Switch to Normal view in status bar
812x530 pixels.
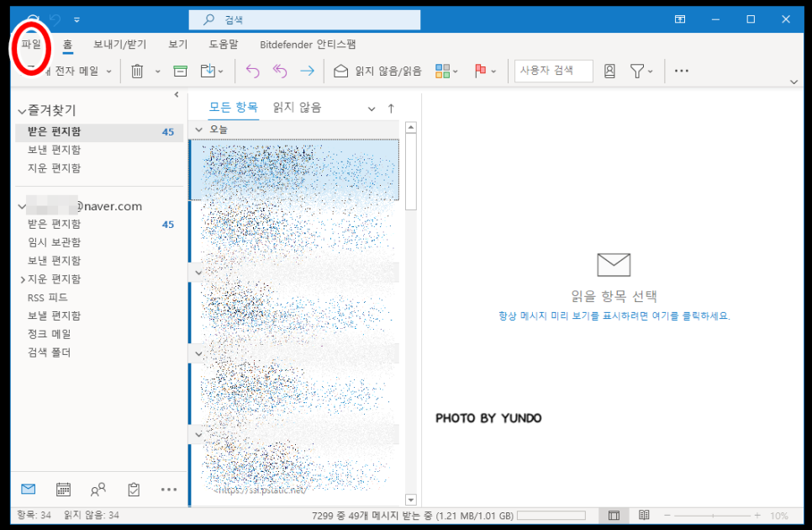[614, 515]
